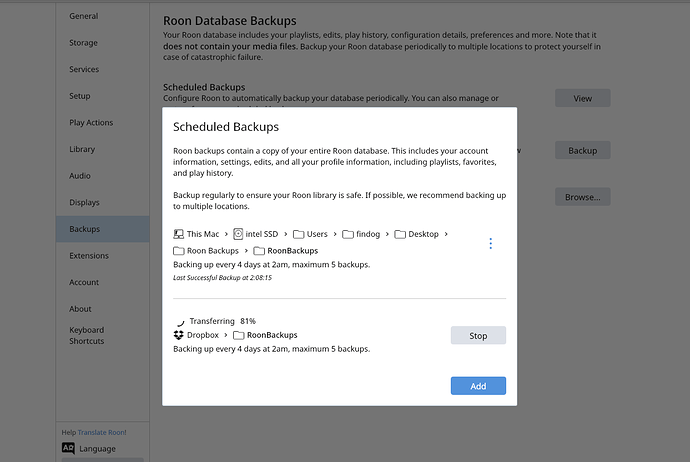The height and width of the screenshot is (462, 690).
Task: Click the Browse... button
Action: (x=582, y=197)
